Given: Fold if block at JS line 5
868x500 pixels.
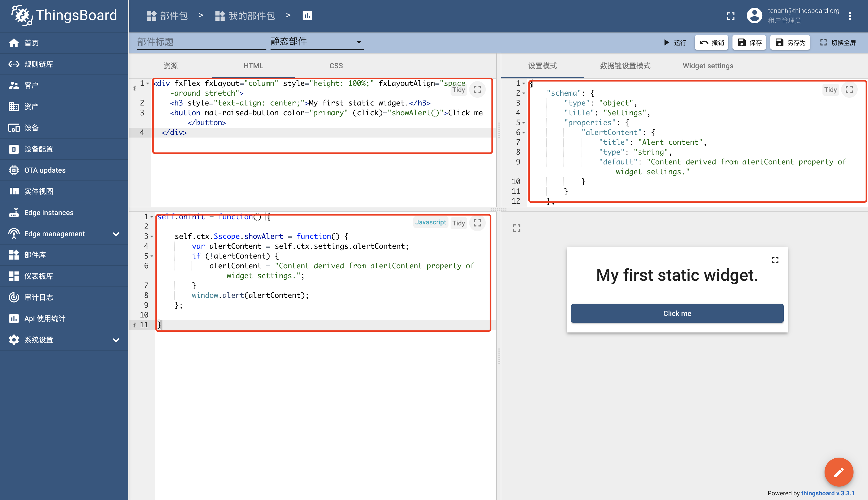Looking at the screenshot, I should pos(152,256).
